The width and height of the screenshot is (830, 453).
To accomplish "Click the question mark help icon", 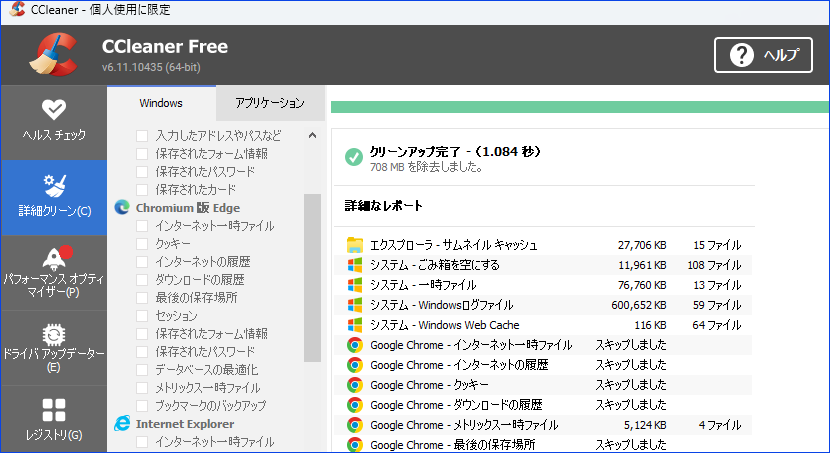I will tap(742, 55).
